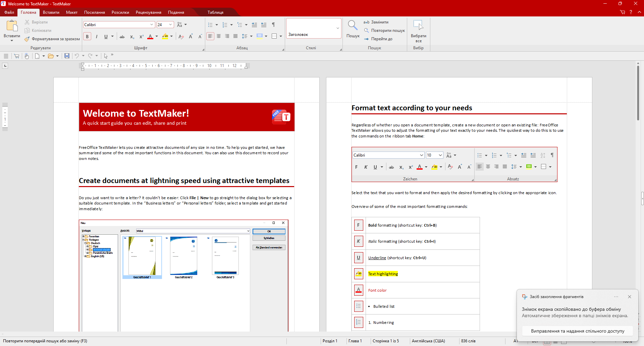Apply strikethrough formatting
The image size is (644, 346).
point(122,37)
